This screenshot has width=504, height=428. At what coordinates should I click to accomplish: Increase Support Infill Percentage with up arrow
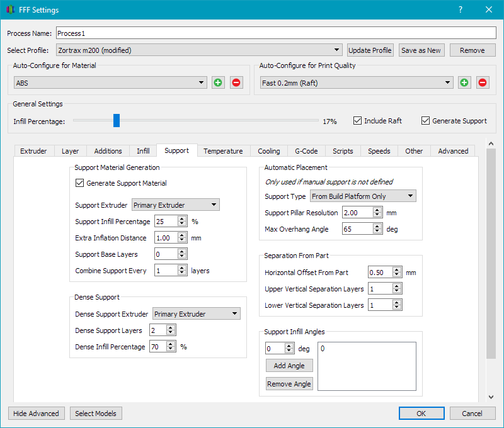click(182, 218)
